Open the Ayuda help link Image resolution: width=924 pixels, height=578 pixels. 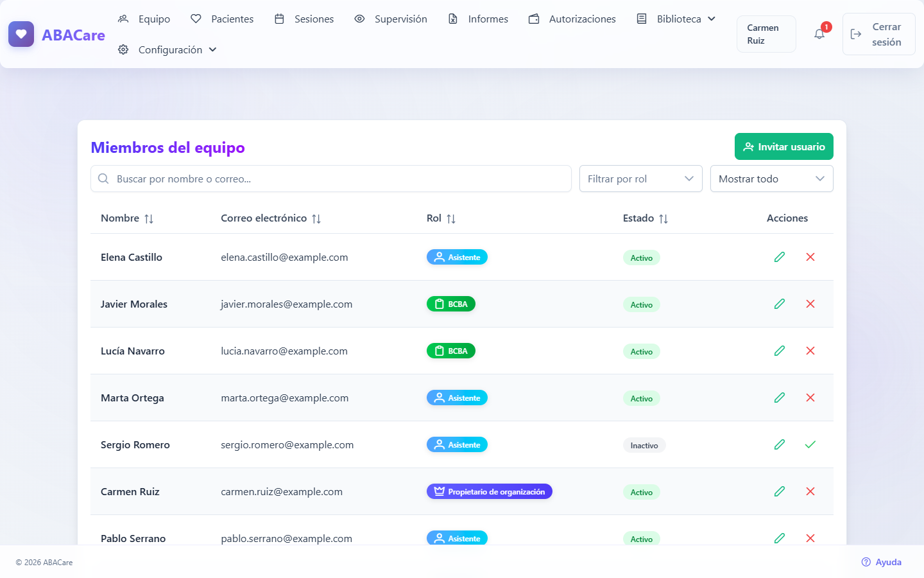point(882,562)
